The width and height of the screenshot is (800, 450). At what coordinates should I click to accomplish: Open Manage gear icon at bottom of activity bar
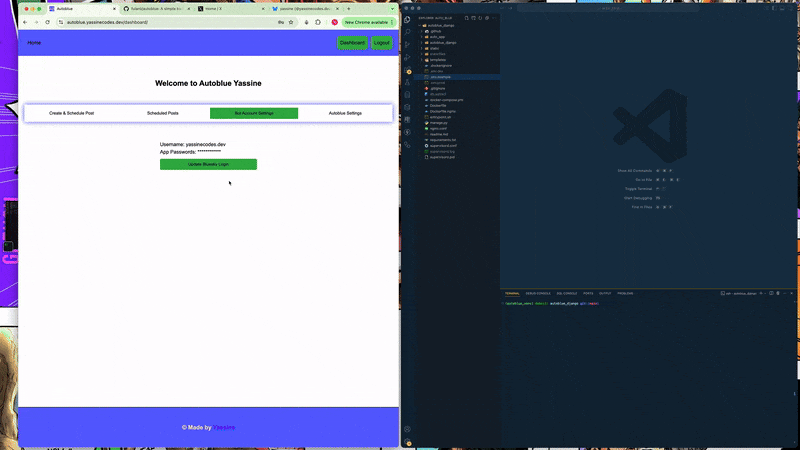[408, 441]
